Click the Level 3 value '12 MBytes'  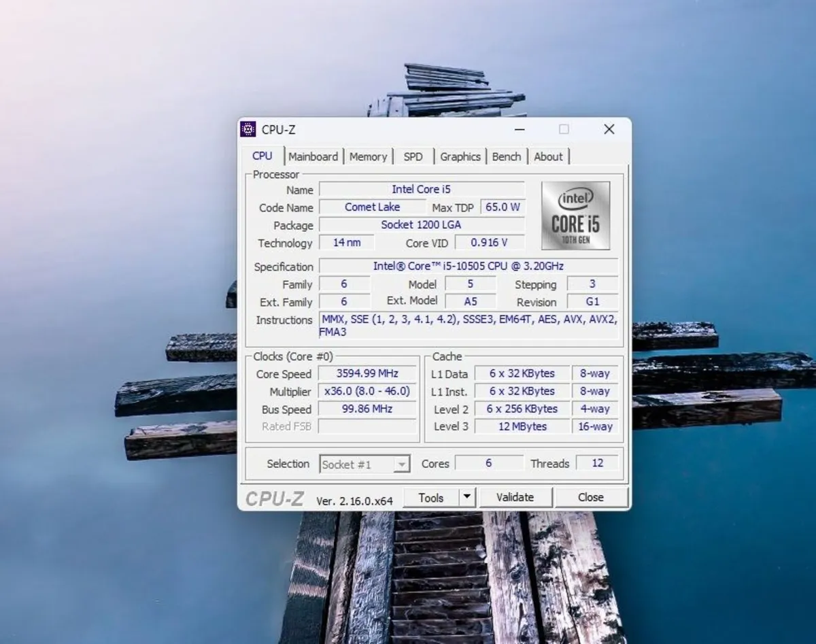pos(522,427)
